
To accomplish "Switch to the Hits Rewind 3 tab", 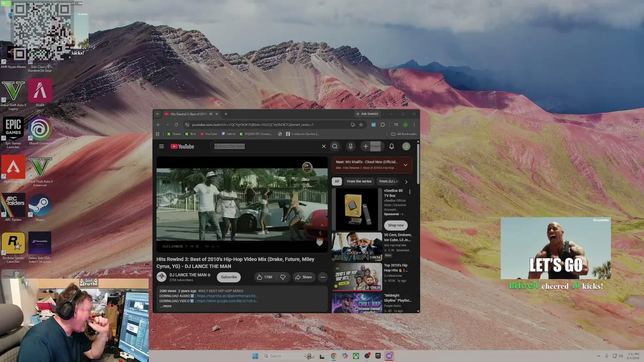I will (x=189, y=114).
